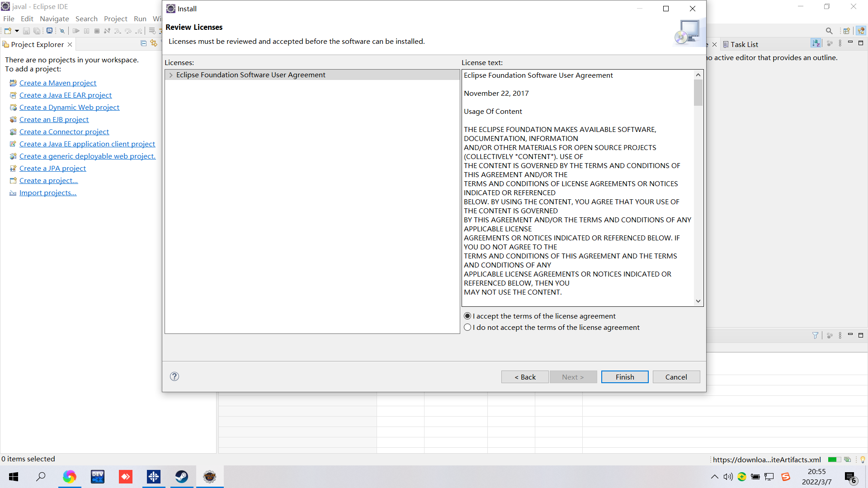Click the license text scrollbar down arrow
Viewport: 868px width, 488px height.
pos(698,301)
